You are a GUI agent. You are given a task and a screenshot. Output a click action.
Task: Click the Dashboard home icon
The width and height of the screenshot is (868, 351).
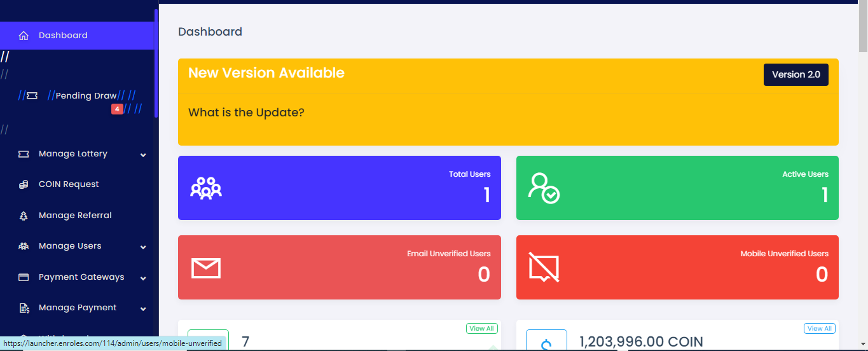[x=24, y=36]
